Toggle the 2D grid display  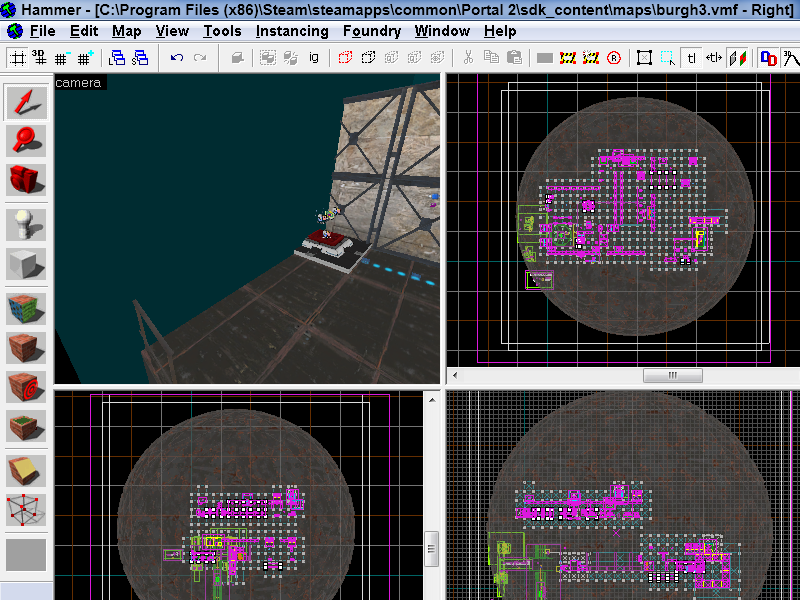pos(17,58)
